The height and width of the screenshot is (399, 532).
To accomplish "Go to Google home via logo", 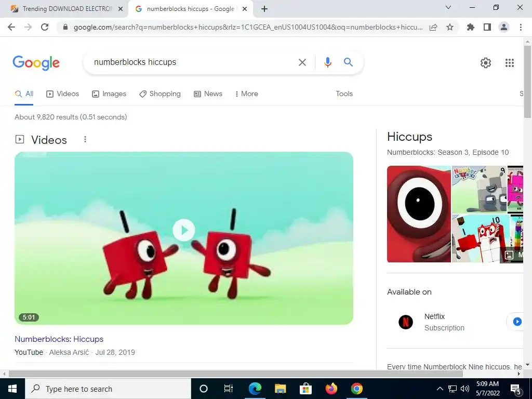I will click(x=36, y=63).
